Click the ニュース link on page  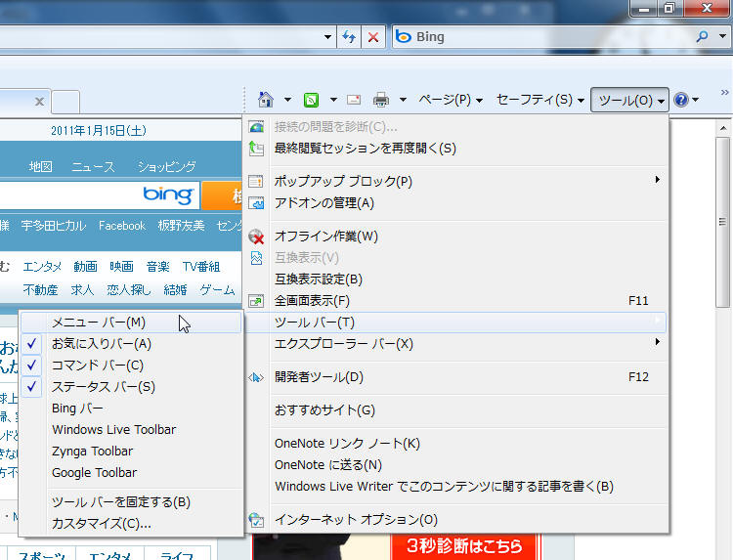[x=94, y=167]
